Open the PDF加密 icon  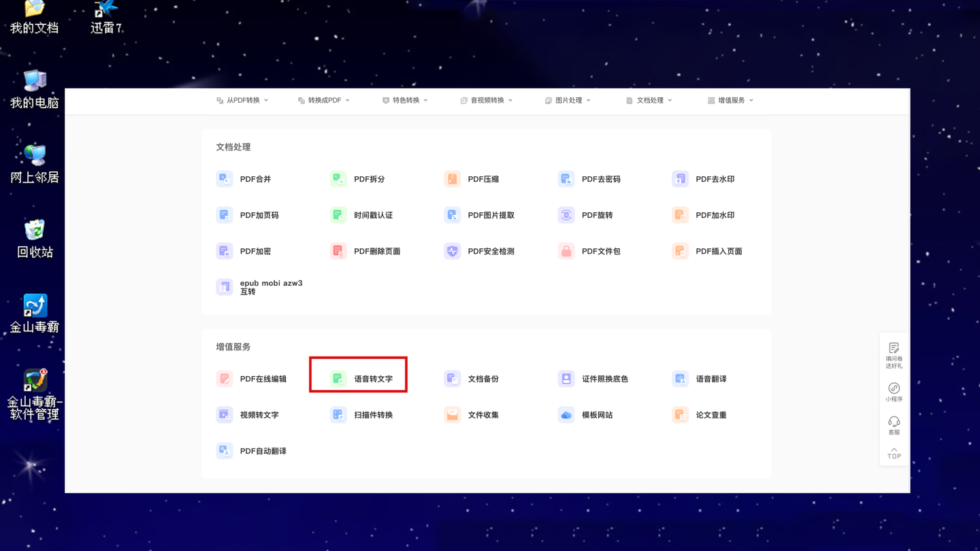point(225,251)
